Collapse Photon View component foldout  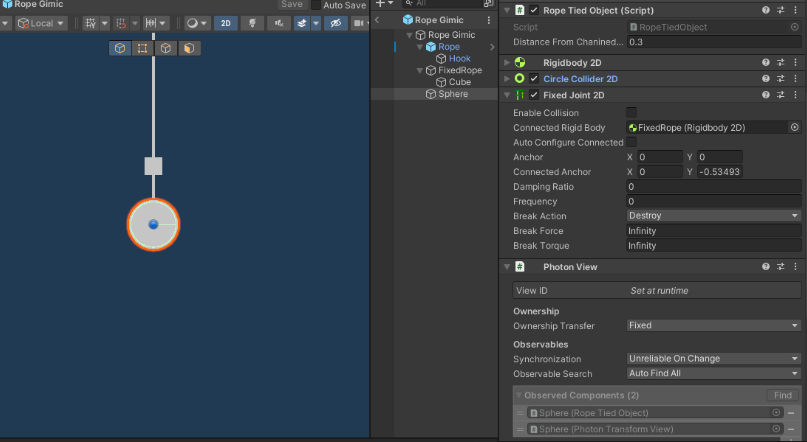click(x=507, y=267)
